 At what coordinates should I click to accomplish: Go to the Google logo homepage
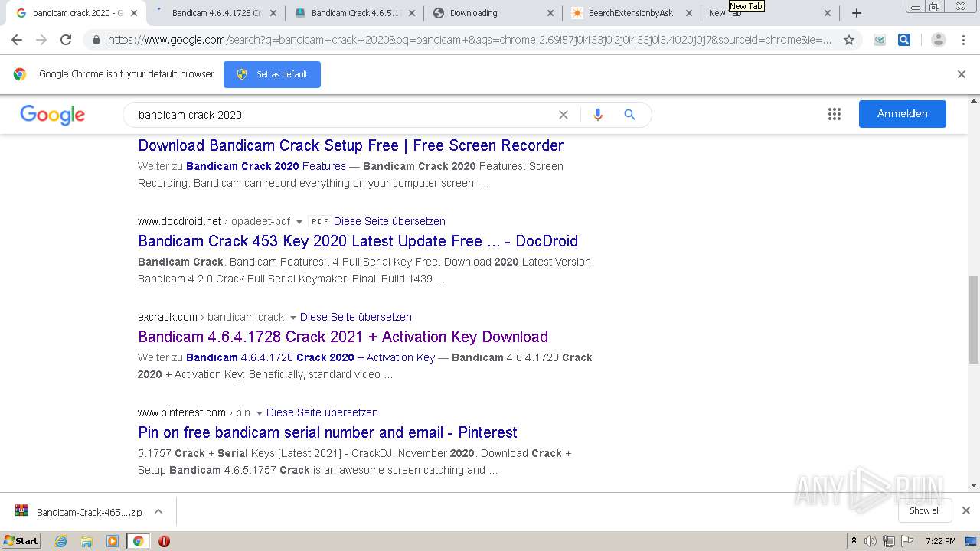click(52, 115)
